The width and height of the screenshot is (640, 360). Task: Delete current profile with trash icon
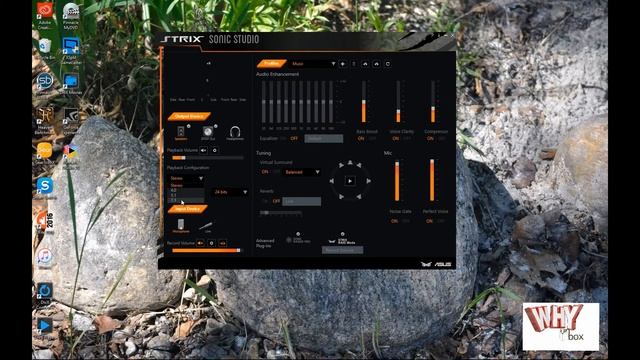coord(354,64)
